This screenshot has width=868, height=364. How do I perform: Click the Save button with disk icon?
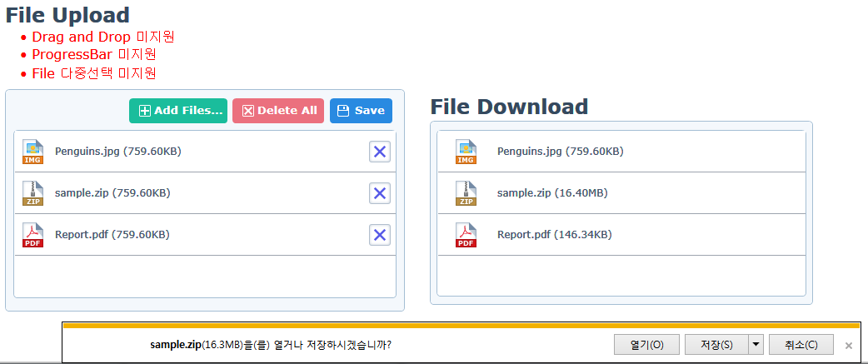(361, 111)
